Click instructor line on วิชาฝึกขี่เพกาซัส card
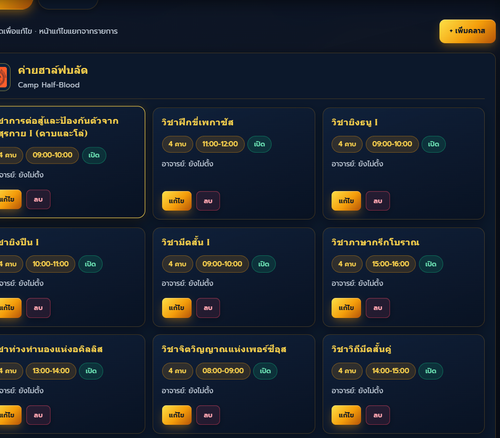 click(187, 164)
